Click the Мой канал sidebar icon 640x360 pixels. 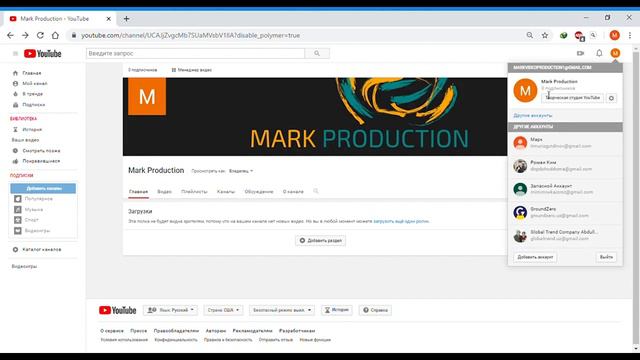[x=16, y=83]
